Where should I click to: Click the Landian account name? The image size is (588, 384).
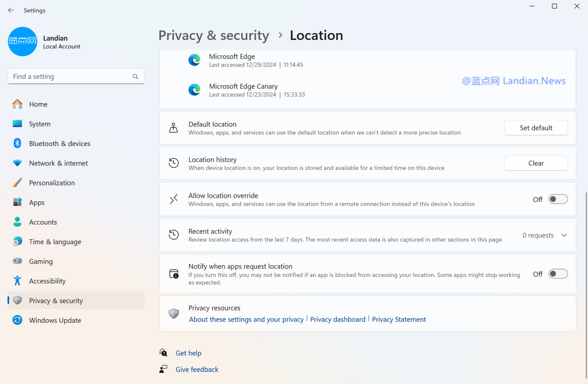pos(55,38)
